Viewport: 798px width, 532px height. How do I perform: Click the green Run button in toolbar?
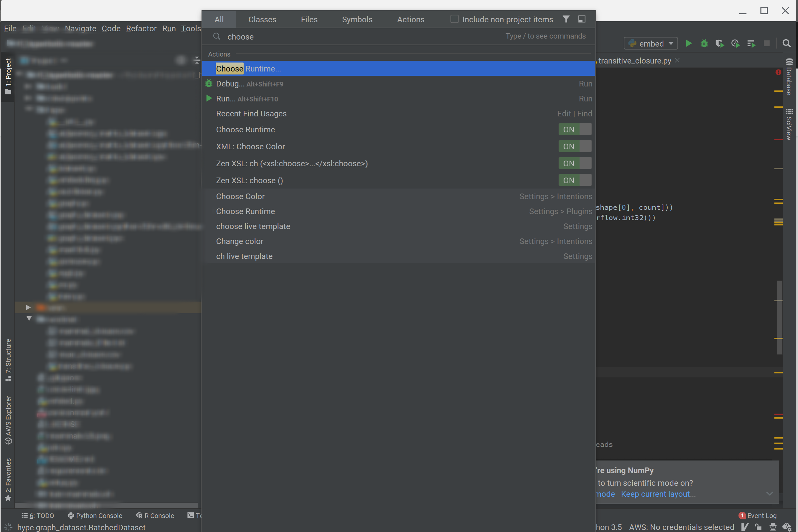688,44
